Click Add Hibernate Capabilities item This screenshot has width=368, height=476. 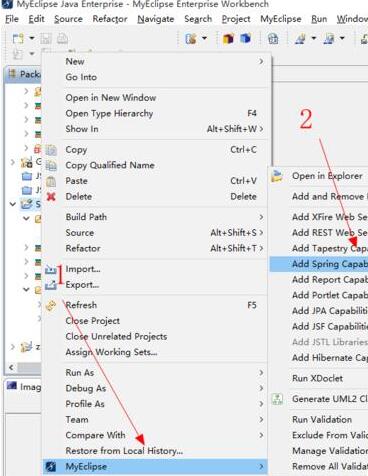(330, 358)
